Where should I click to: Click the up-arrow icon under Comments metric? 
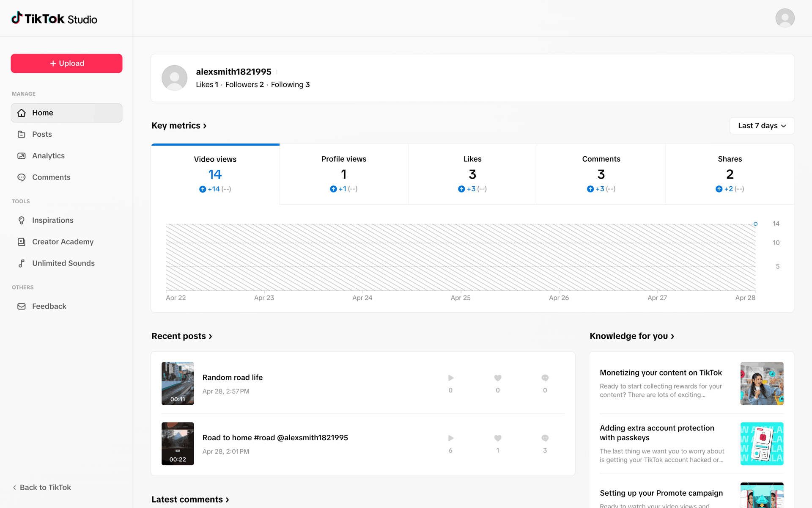[590, 189]
